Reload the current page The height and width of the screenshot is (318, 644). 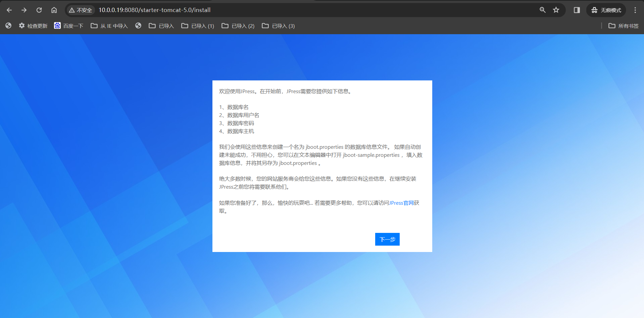coord(39,10)
